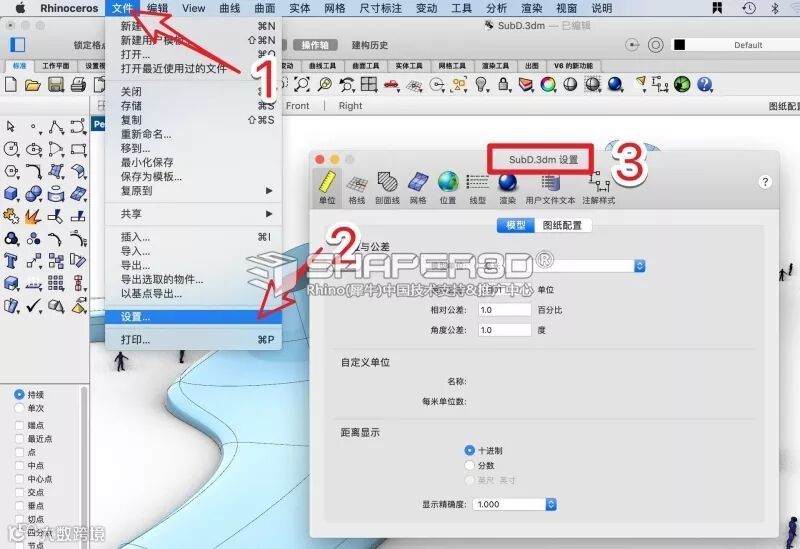The height and width of the screenshot is (549, 800).
Task: Select the Box solid tool in toolbox
Action: point(11,194)
